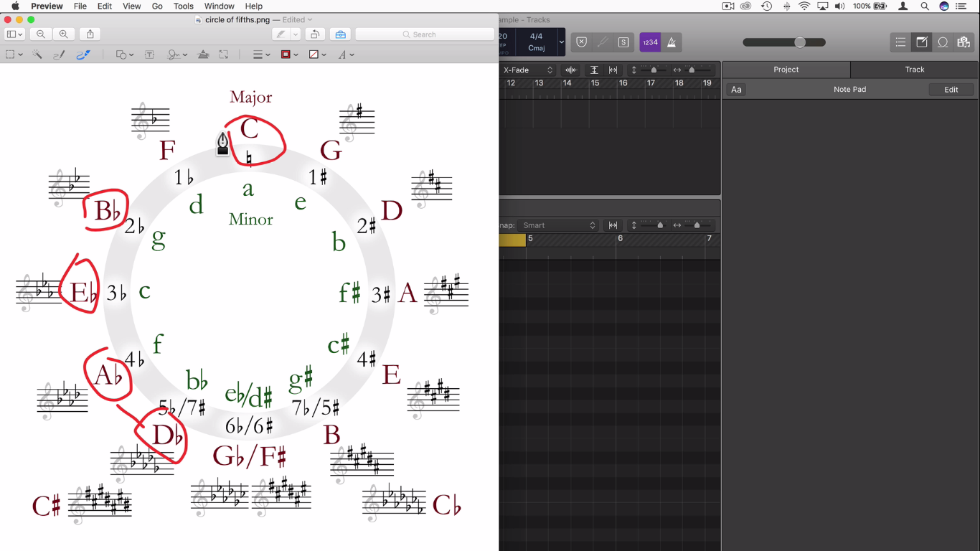Open Notification Center in menu bar

click(961, 6)
